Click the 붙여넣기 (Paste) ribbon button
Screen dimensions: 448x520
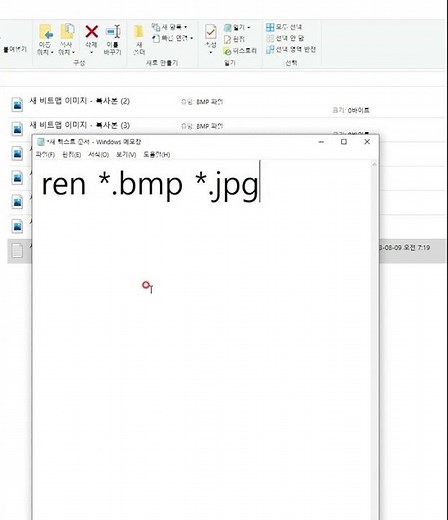pos(15,49)
